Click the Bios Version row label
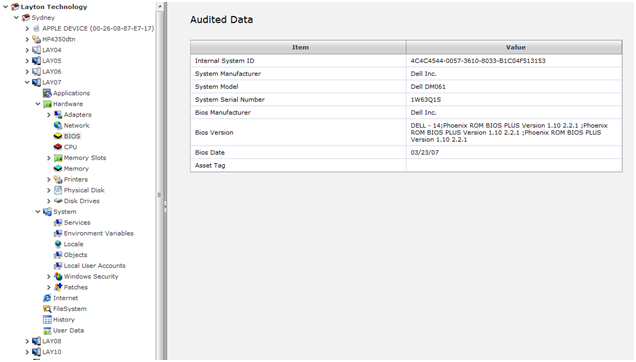Image resolution: width=636 pixels, height=362 pixels. point(214,132)
